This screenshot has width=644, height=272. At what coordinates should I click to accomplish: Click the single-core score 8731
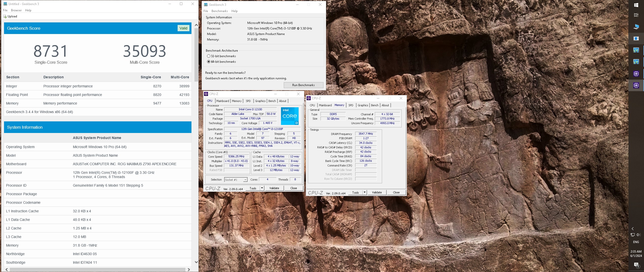tap(51, 51)
